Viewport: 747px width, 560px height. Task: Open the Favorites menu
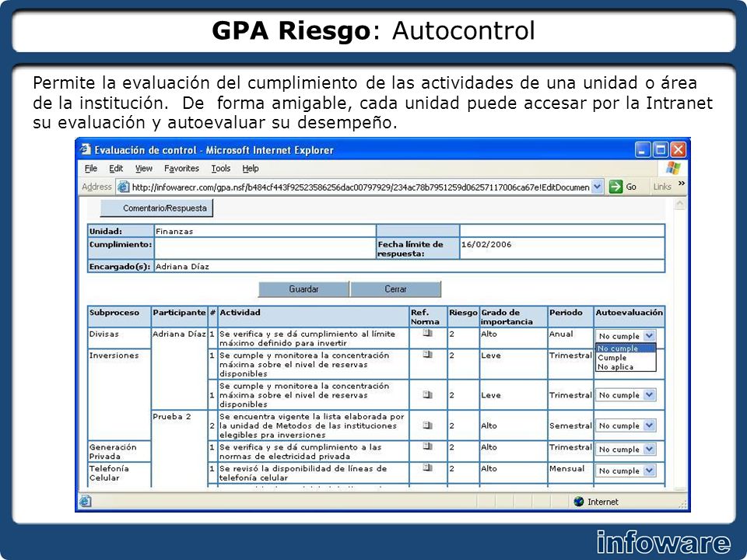[x=181, y=168]
